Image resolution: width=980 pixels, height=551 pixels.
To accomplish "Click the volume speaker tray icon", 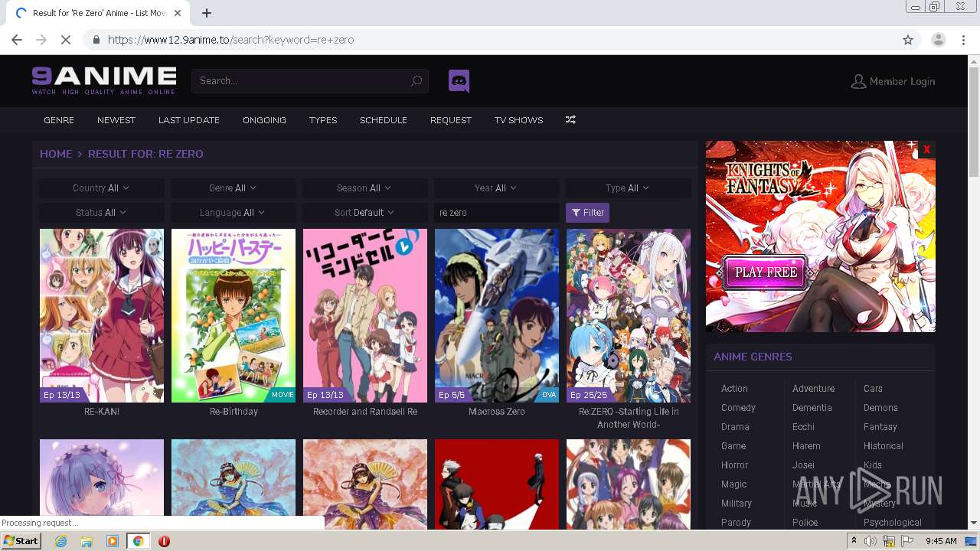I will pyautogui.click(x=871, y=541).
